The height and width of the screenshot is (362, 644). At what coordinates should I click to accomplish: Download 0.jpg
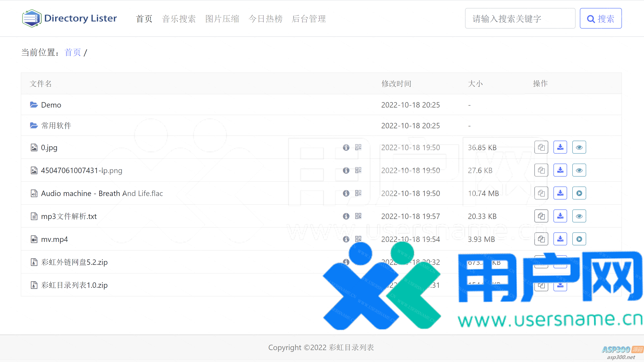coord(560,147)
